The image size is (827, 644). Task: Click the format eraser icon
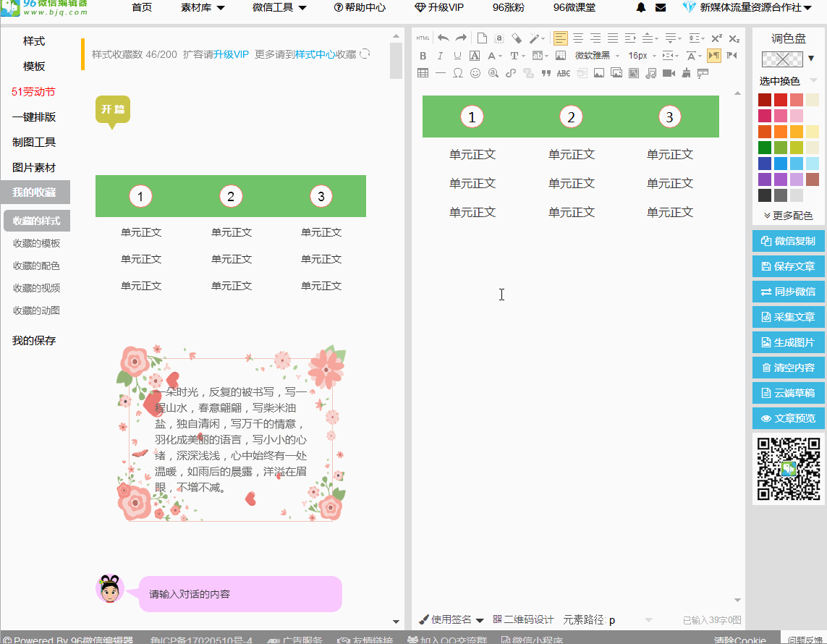click(516, 38)
